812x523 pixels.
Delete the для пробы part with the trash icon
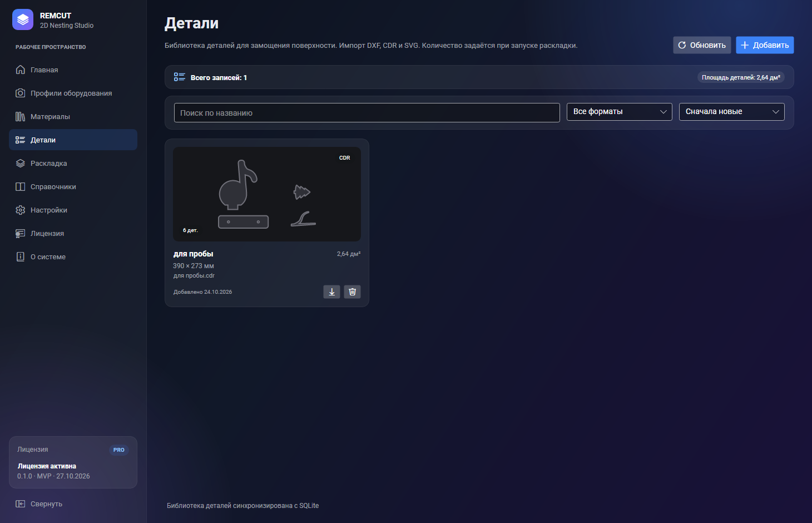tap(352, 292)
